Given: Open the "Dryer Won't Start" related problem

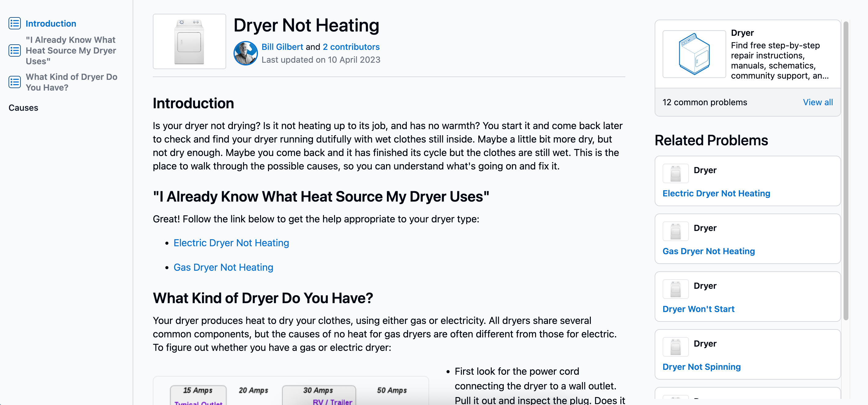Looking at the screenshot, I should [698, 309].
